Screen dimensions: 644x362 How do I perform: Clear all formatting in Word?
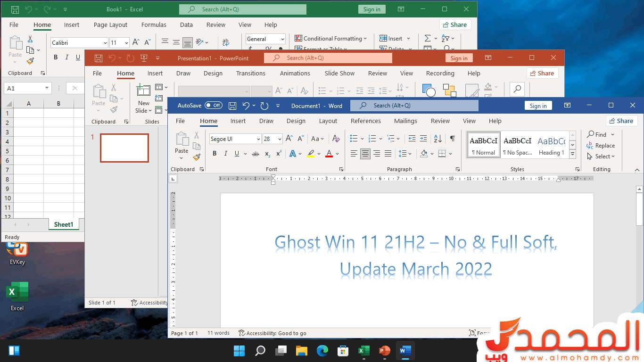[x=336, y=139]
